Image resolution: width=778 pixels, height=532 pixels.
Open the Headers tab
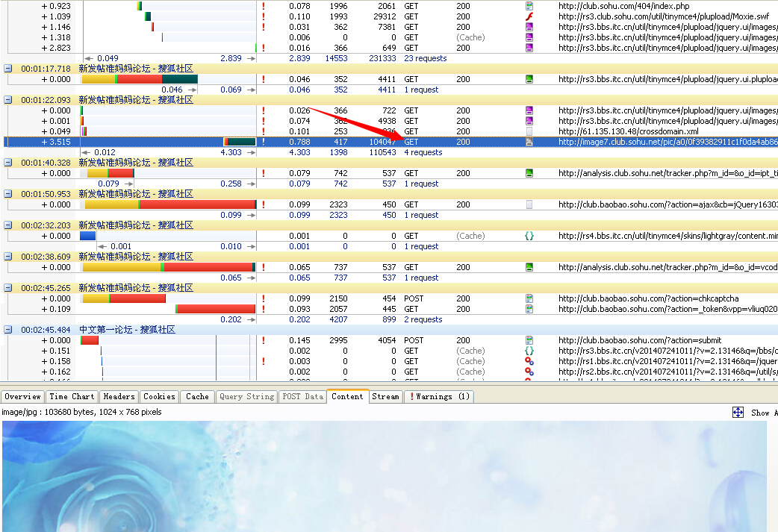[x=119, y=397]
